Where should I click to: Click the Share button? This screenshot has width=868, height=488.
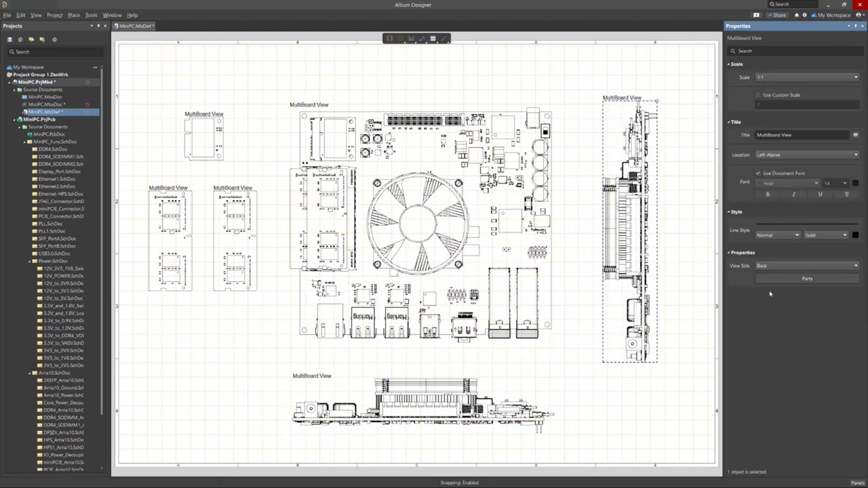tap(778, 15)
